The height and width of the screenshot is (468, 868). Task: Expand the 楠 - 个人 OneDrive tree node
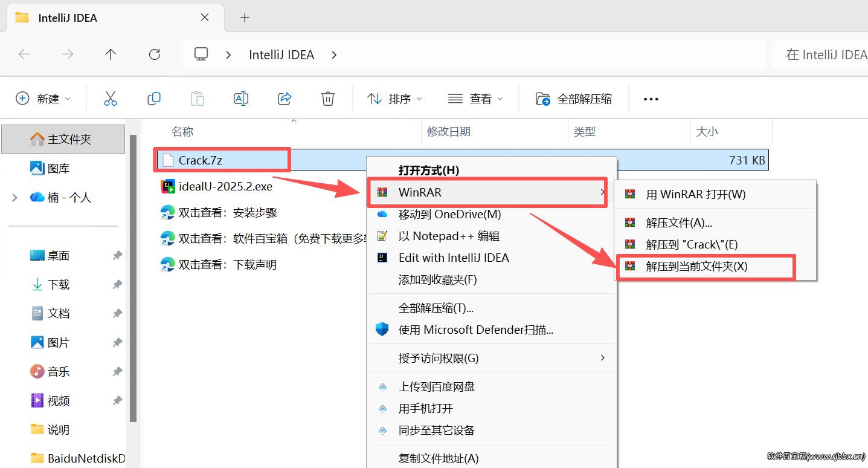[x=14, y=198]
